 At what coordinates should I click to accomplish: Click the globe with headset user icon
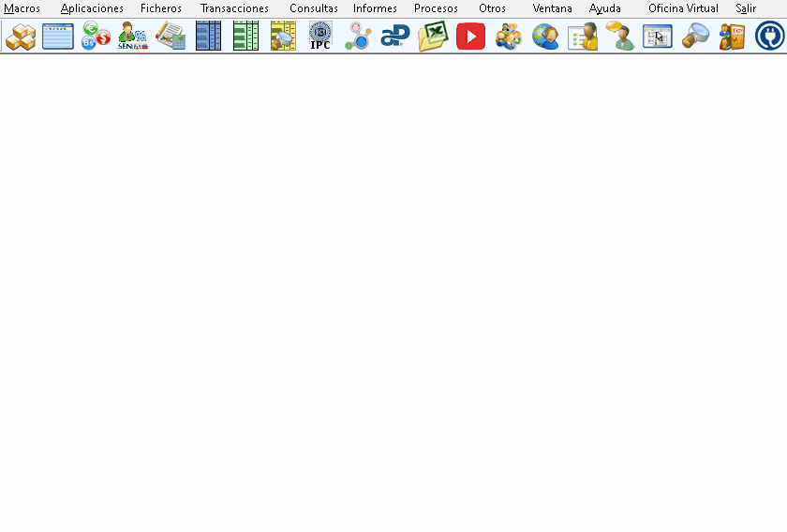coord(545,37)
